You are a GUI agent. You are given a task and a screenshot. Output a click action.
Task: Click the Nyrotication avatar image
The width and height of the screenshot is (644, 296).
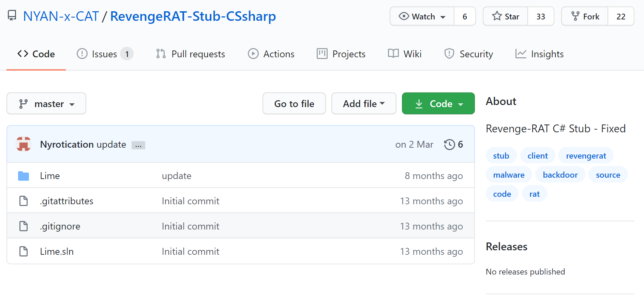(24, 144)
